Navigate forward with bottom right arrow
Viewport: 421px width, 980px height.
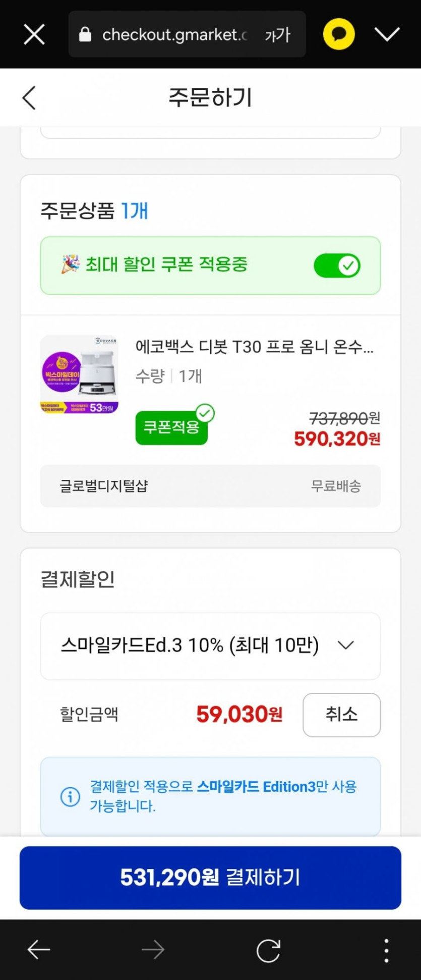tap(153, 950)
